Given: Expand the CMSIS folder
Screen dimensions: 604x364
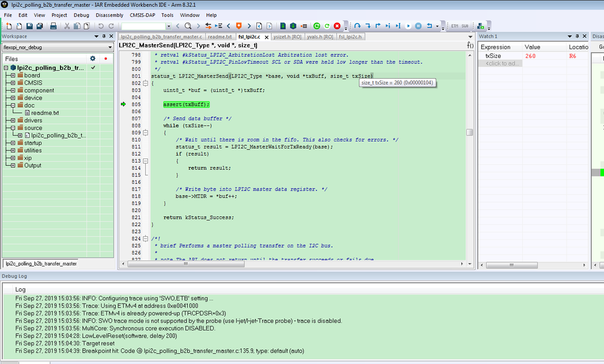Looking at the screenshot, I should 13,83.
